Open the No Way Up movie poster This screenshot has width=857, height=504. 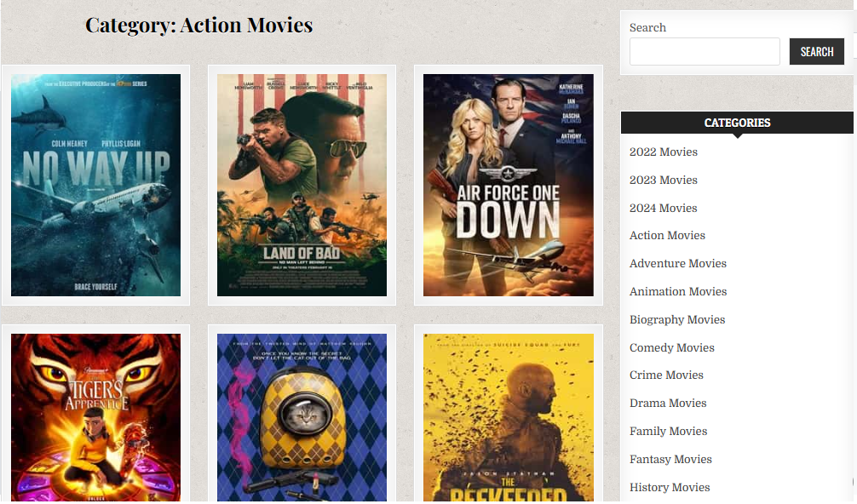pos(95,185)
